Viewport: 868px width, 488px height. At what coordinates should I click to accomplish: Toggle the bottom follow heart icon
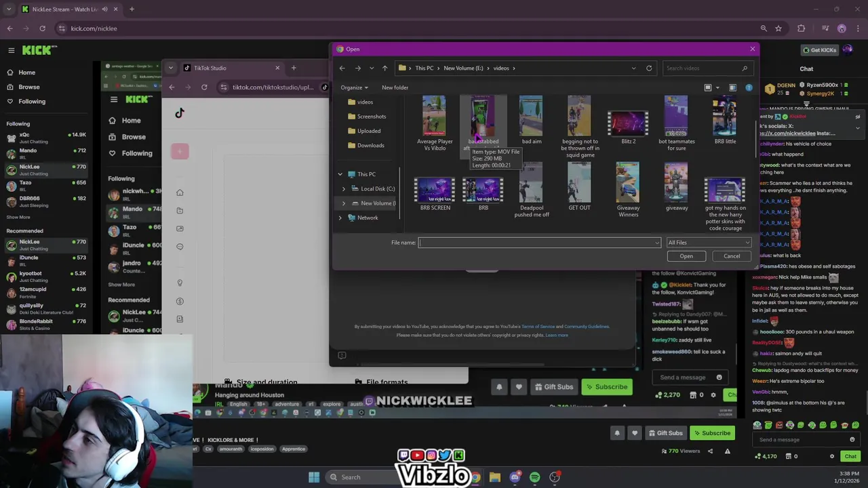(635, 433)
